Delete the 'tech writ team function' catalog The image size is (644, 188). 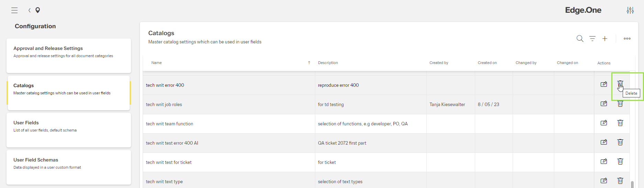point(620,123)
